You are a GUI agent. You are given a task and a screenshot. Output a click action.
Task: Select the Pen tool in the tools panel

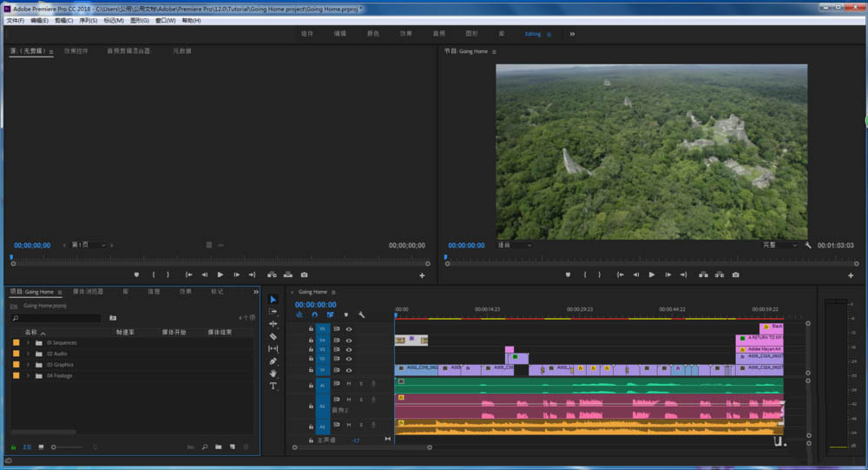coord(273,361)
